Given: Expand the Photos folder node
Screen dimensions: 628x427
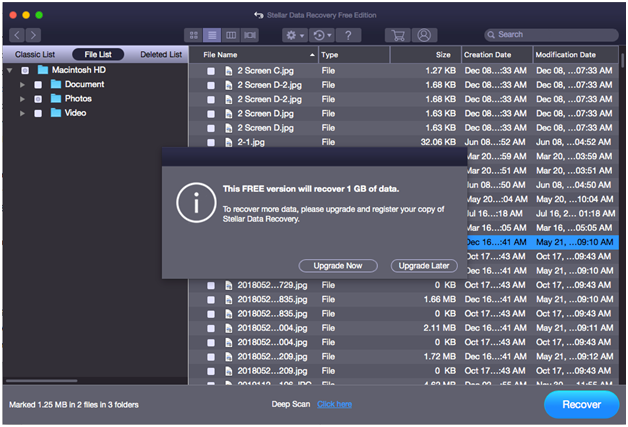Looking at the screenshot, I should pyautogui.click(x=22, y=99).
